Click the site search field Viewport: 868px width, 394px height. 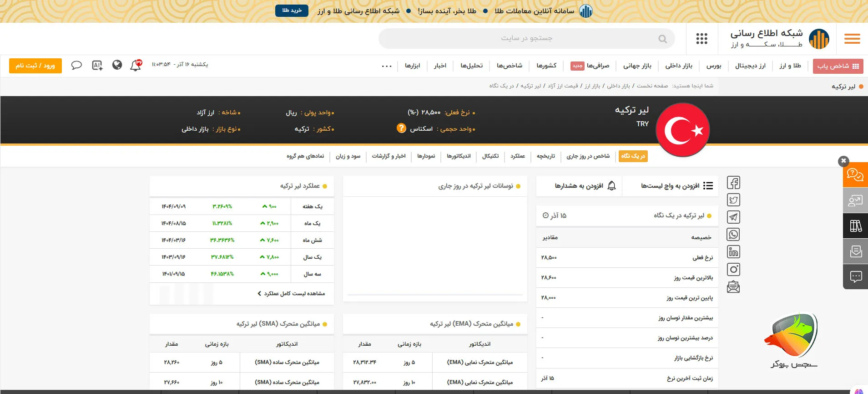[526, 39]
